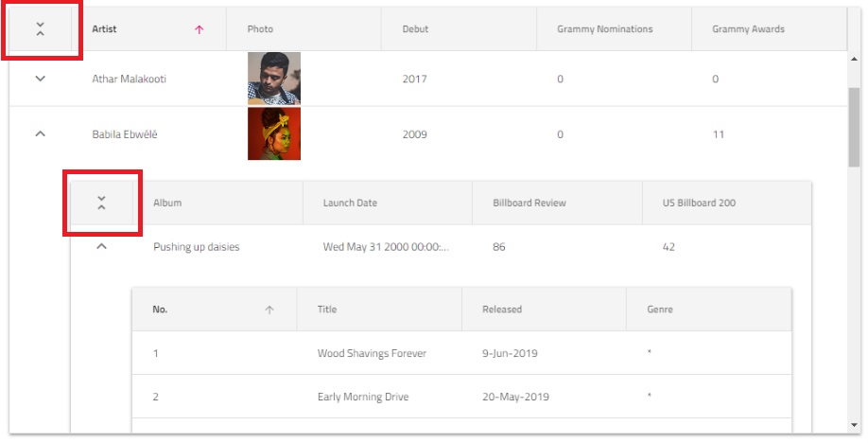Image resolution: width=868 pixels, height=443 pixels.
Task: Select the Wood Shavings Forever track
Action: tap(372, 353)
